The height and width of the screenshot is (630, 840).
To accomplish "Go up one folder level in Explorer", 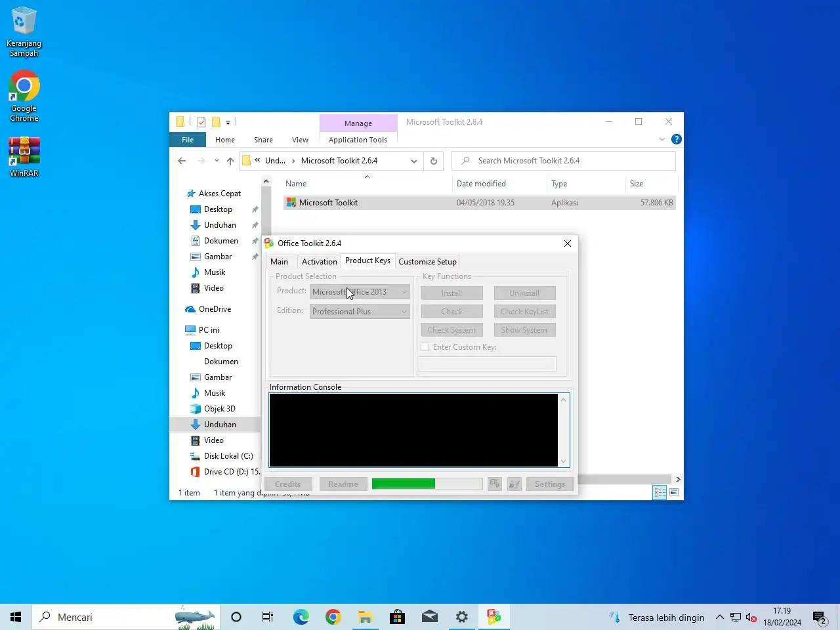I will tap(230, 161).
